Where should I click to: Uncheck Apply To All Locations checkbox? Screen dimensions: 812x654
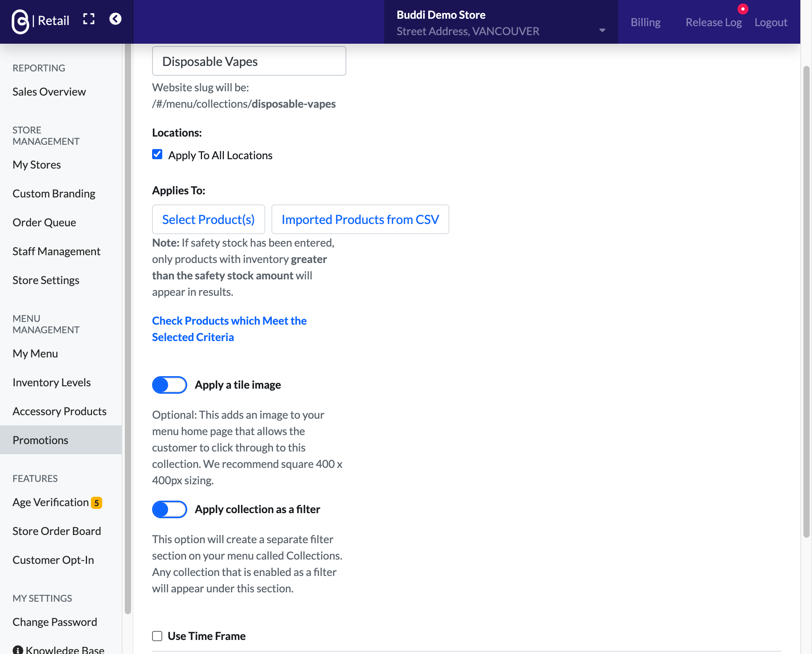tap(157, 155)
